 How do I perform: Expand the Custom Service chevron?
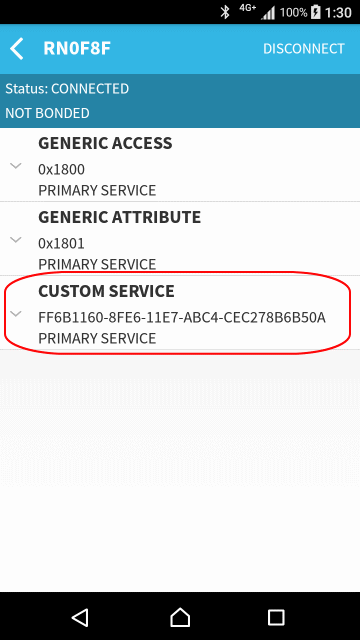pos(16,314)
